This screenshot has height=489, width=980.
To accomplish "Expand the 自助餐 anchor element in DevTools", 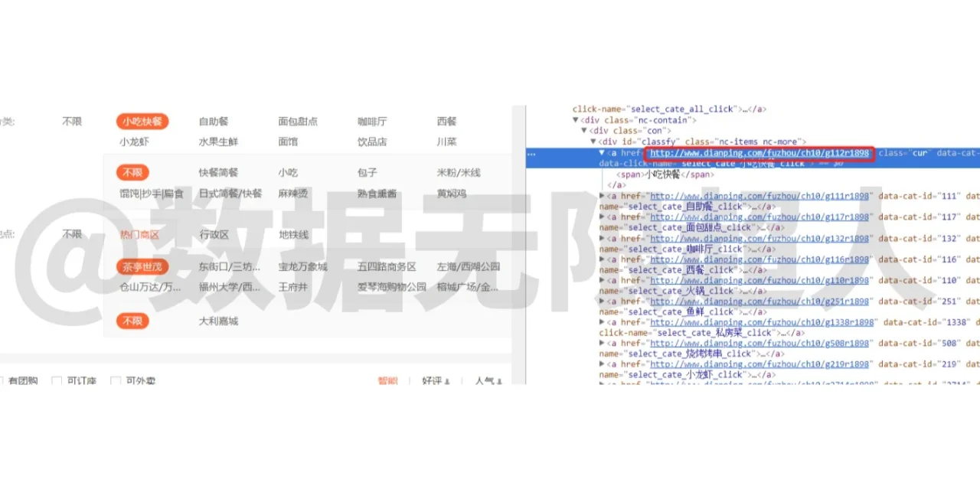I will tap(601, 196).
